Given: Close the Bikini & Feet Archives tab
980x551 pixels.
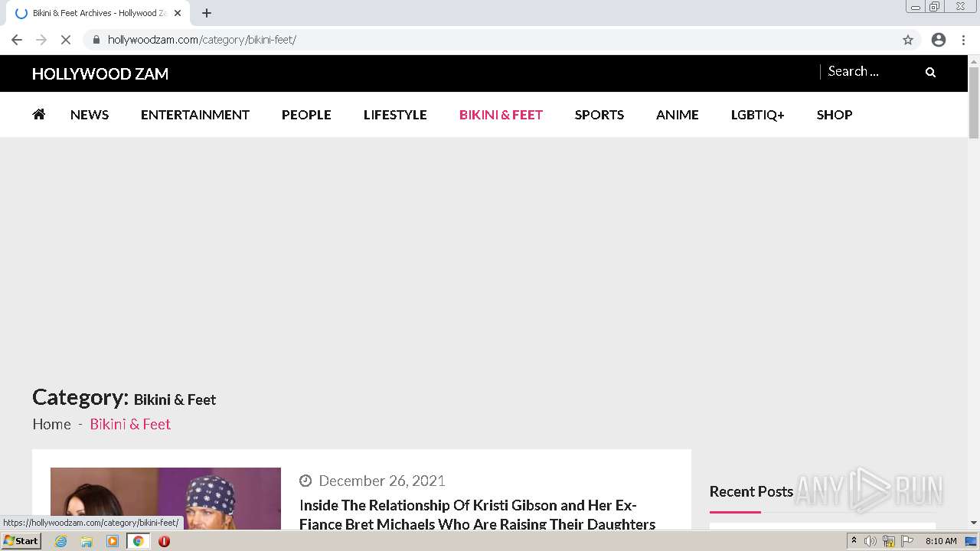Looking at the screenshot, I should click(178, 13).
